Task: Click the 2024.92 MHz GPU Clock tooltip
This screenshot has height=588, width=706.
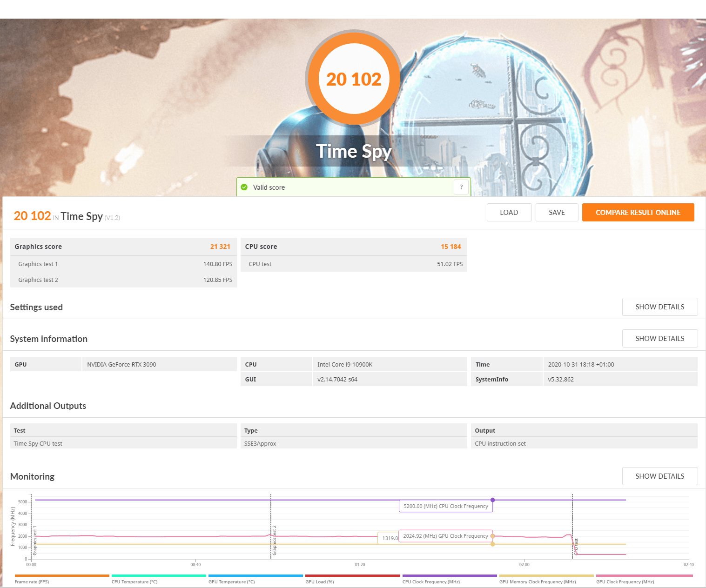Action: (446, 536)
